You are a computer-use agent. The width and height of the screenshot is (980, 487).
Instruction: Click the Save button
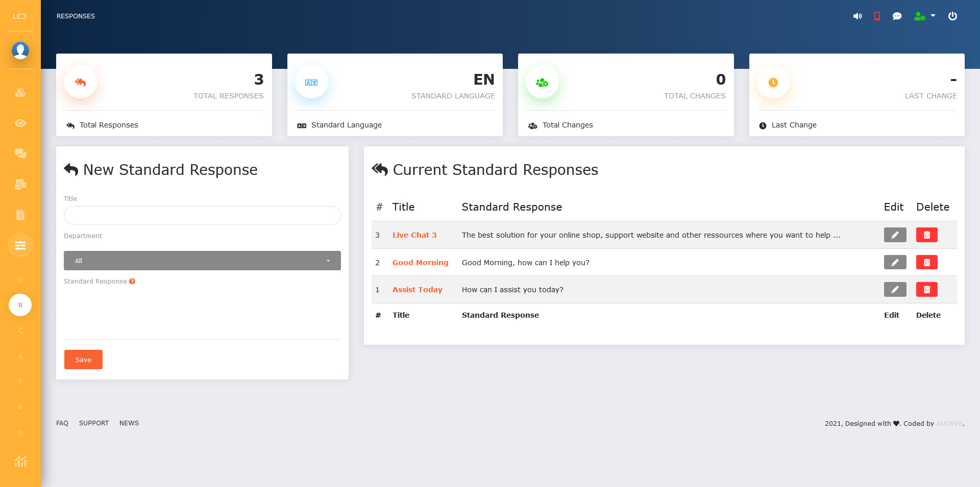[x=83, y=360]
